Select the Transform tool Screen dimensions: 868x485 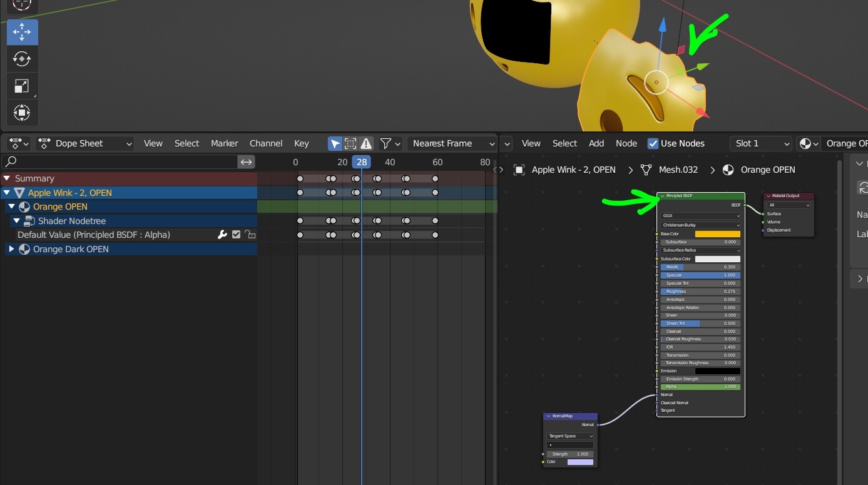22,113
